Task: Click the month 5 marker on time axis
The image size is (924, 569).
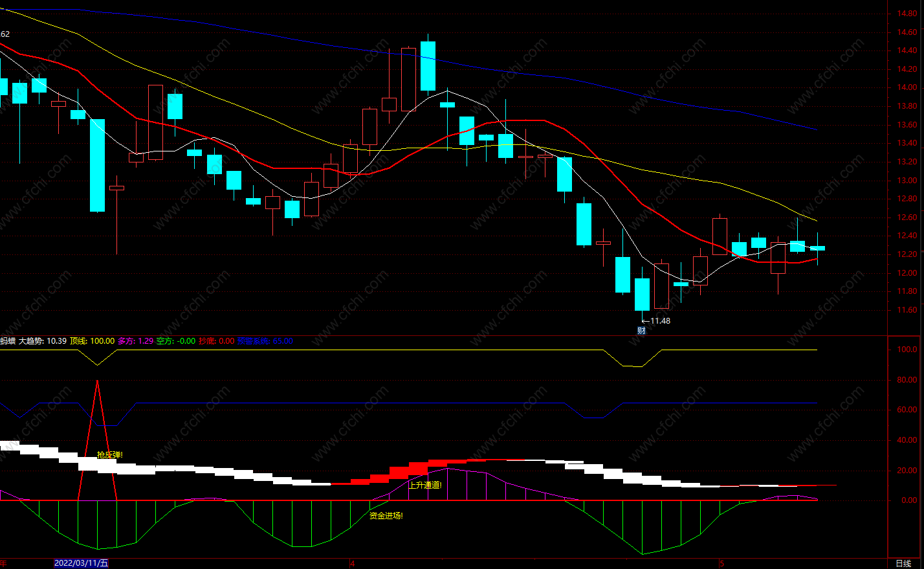Action: point(722,564)
